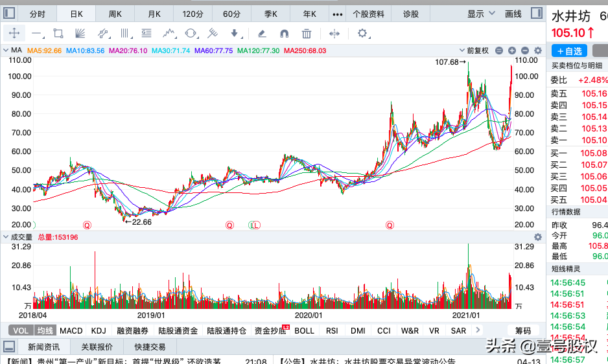The image size is (608, 364).
Task: Open the 显示 display dropdown
Action: [x=481, y=14]
